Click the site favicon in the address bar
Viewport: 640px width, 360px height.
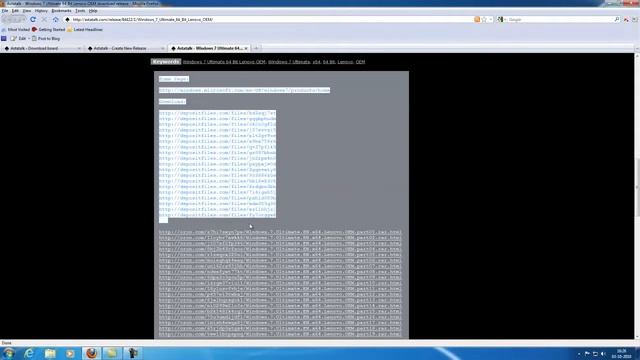pyautogui.click(x=67, y=19)
